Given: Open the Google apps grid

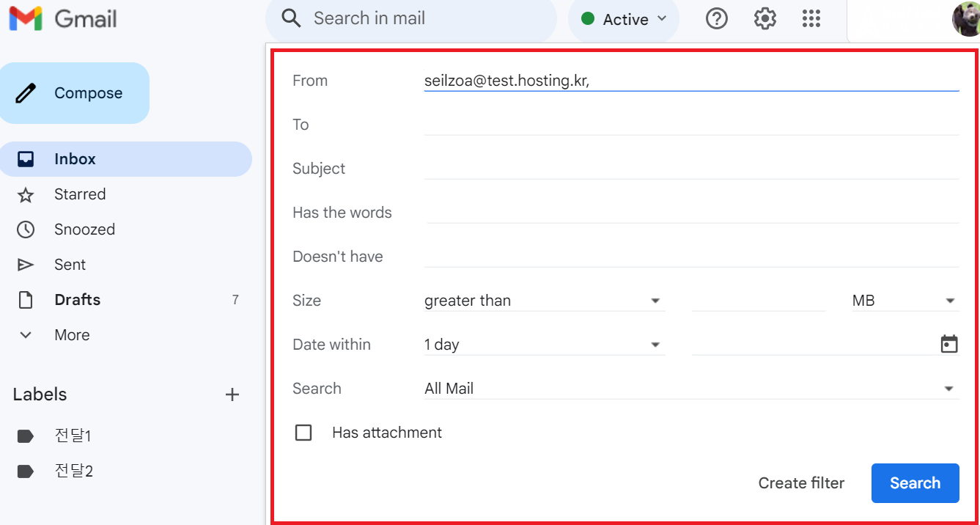Looking at the screenshot, I should (811, 19).
